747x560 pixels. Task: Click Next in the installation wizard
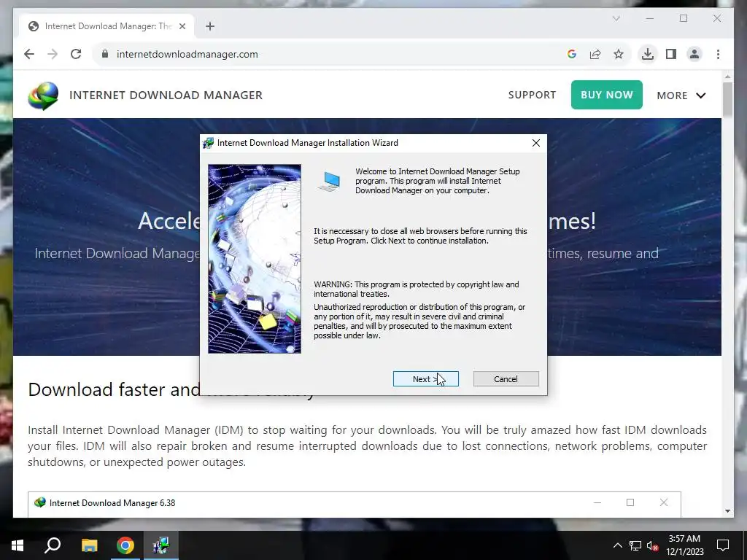click(425, 379)
